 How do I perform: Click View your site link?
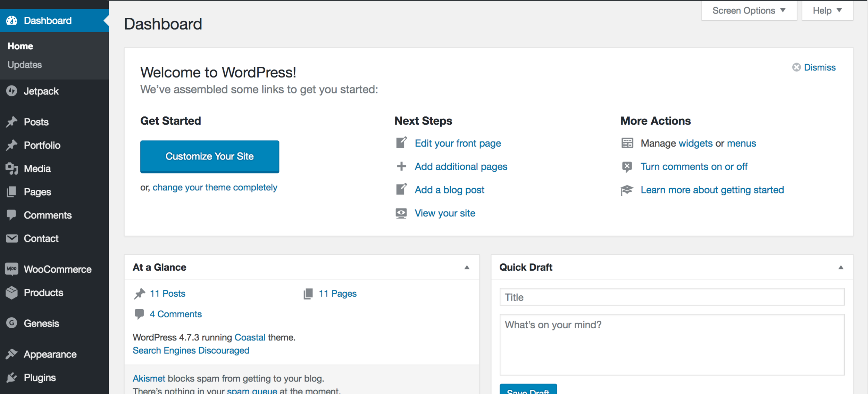445,213
